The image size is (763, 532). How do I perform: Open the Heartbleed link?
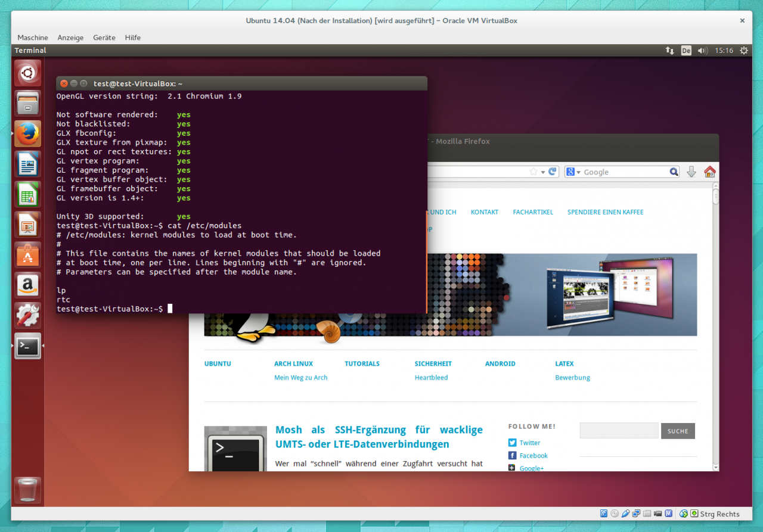click(431, 377)
